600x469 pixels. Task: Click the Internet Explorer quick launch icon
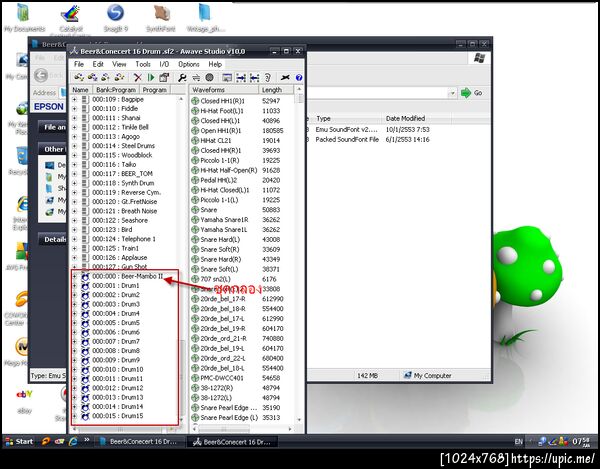73,441
